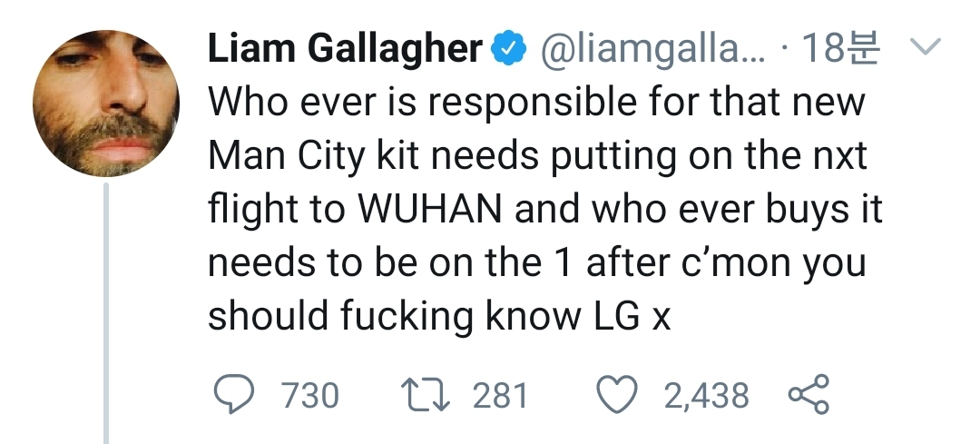Screen dimensions: 980x444
Task: Click the thread line below the avatar
Action: pos(106,312)
